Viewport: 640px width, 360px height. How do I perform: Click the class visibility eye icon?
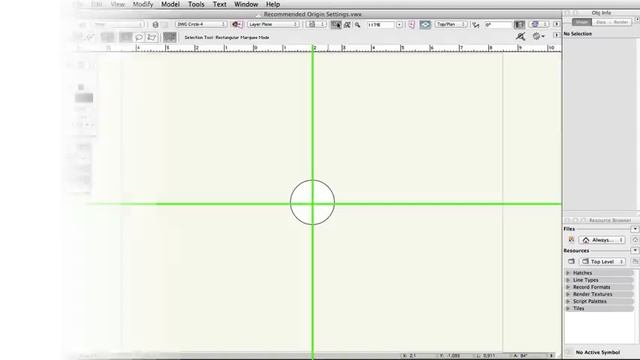[237, 24]
